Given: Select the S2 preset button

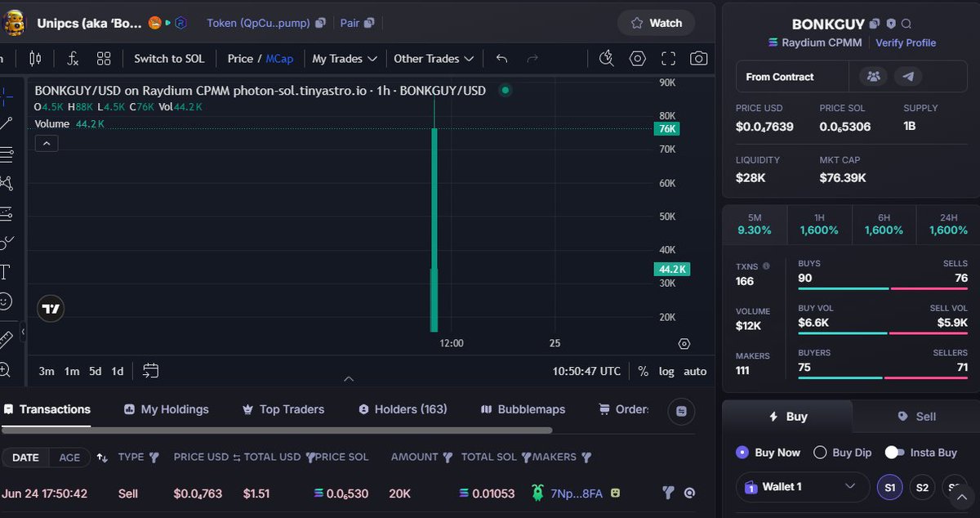Looking at the screenshot, I should (x=922, y=488).
